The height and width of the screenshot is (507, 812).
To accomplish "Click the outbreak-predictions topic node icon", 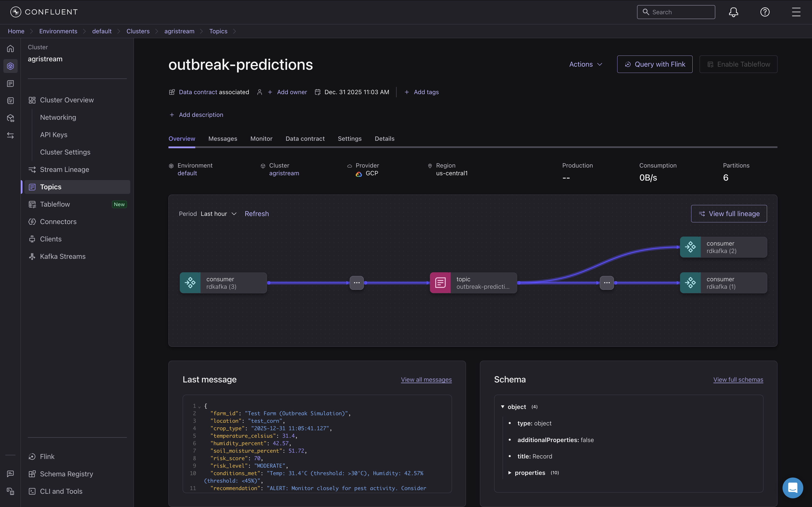I will pos(440,283).
